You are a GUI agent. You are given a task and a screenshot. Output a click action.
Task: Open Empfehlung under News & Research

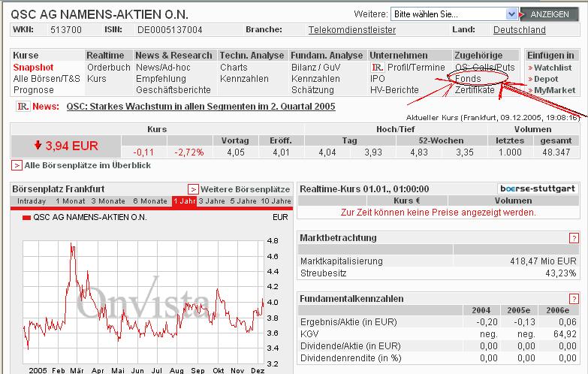tap(161, 79)
